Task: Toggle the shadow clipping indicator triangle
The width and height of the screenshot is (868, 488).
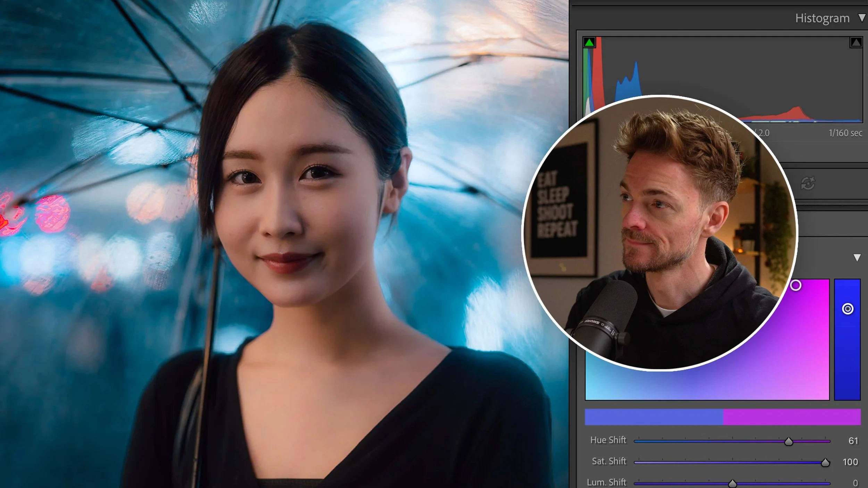Action: tap(589, 43)
